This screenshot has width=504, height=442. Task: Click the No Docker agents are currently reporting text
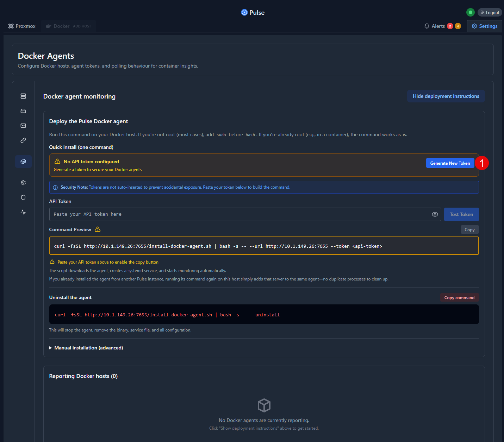[x=264, y=420]
